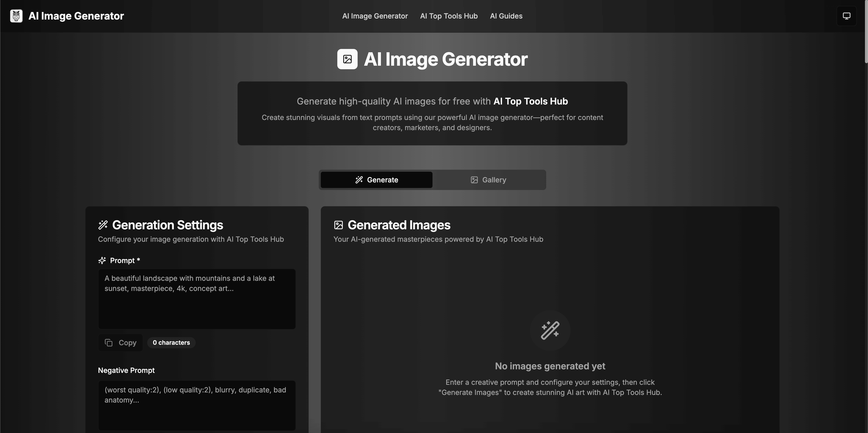Click the copy icon below prompt box
The image size is (868, 433).
coord(109,342)
